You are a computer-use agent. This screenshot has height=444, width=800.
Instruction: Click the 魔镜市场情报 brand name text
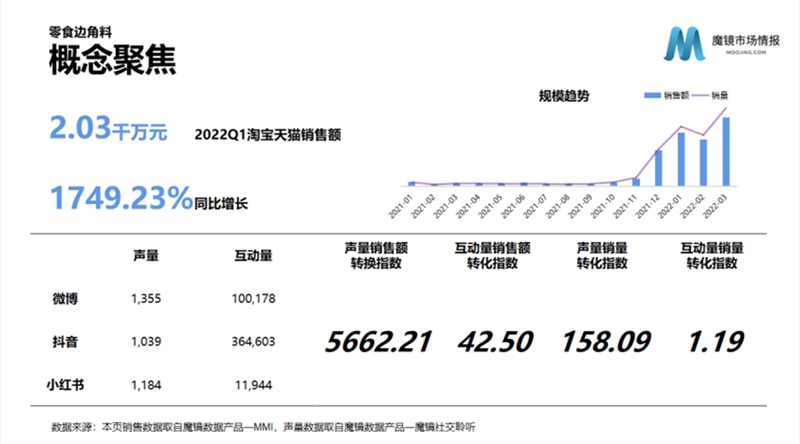click(x=745, y=40)
